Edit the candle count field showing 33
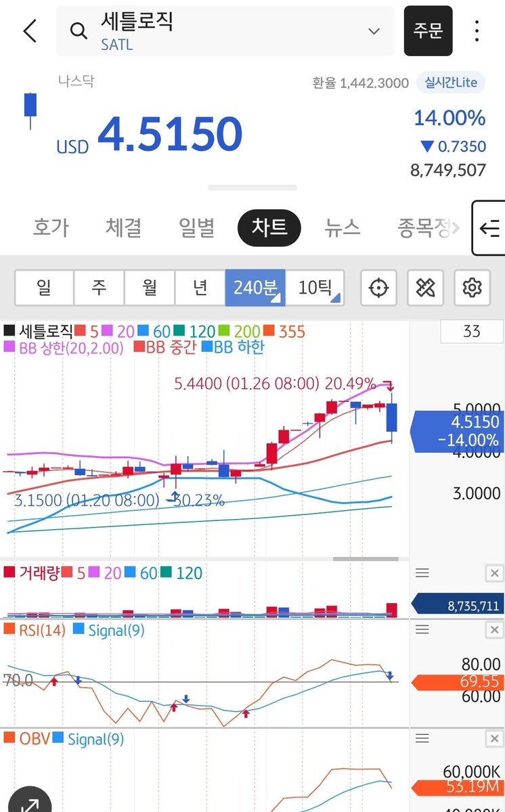Viewport: 505px width, 812px height. [472, 331]
